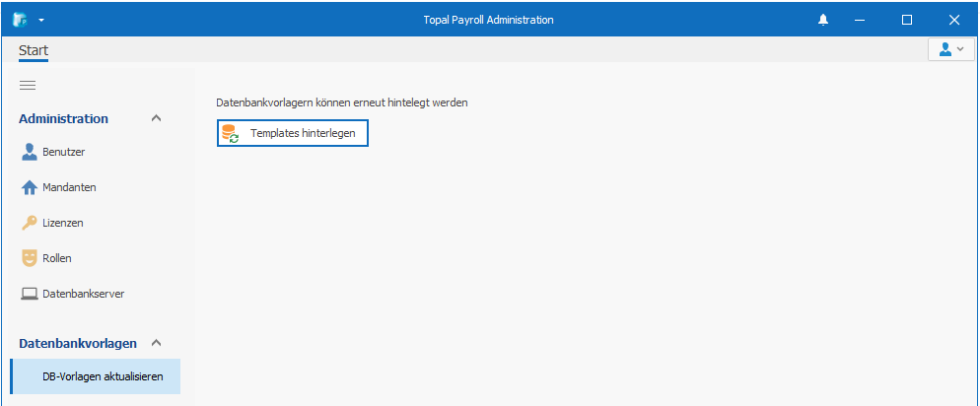Click the Datenbankvorlagen group heading
The width and height of the screenshot is (980, 406).
78,343
